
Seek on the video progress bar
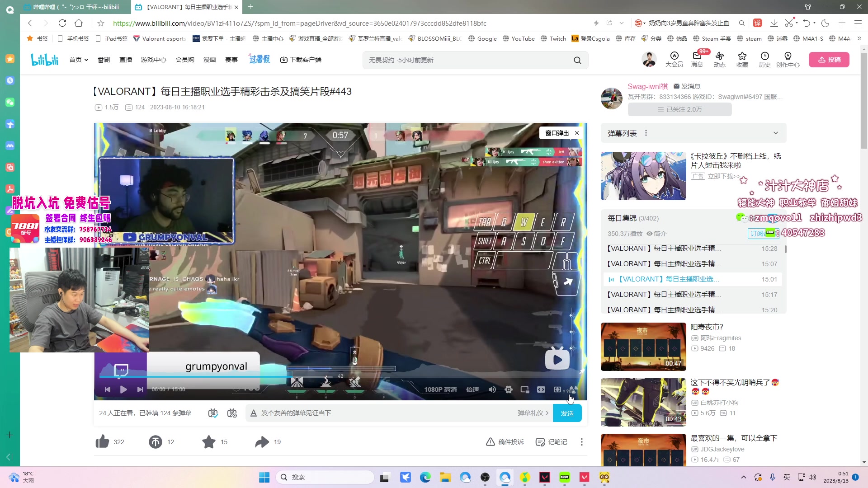click(340, 376)
